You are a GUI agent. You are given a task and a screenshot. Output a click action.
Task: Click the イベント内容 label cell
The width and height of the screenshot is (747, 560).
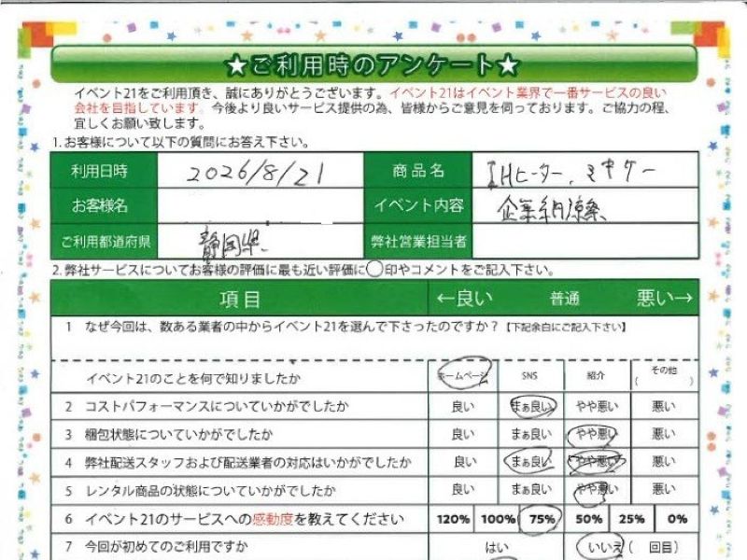click(x=417, y=205)
